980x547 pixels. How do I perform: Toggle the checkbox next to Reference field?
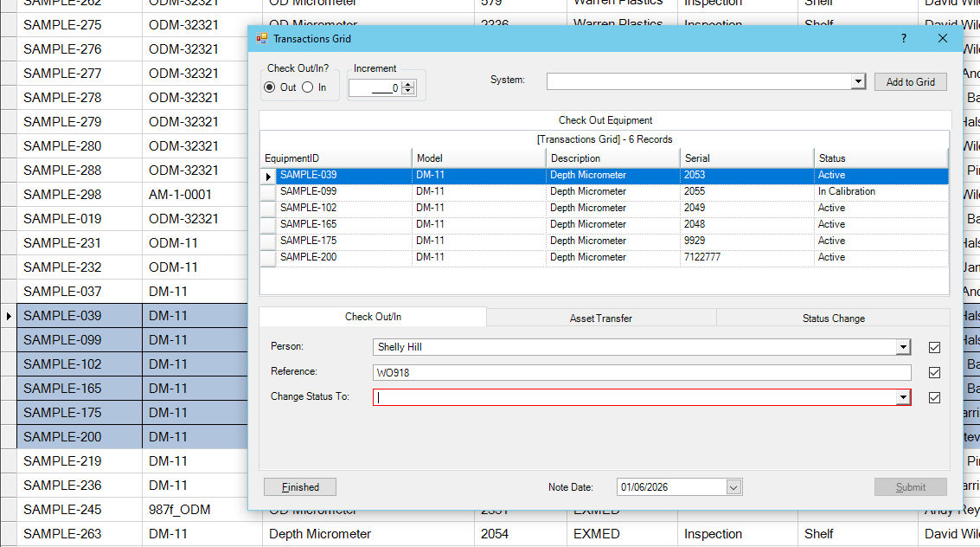pyautogui.click(x=934, y=373)
